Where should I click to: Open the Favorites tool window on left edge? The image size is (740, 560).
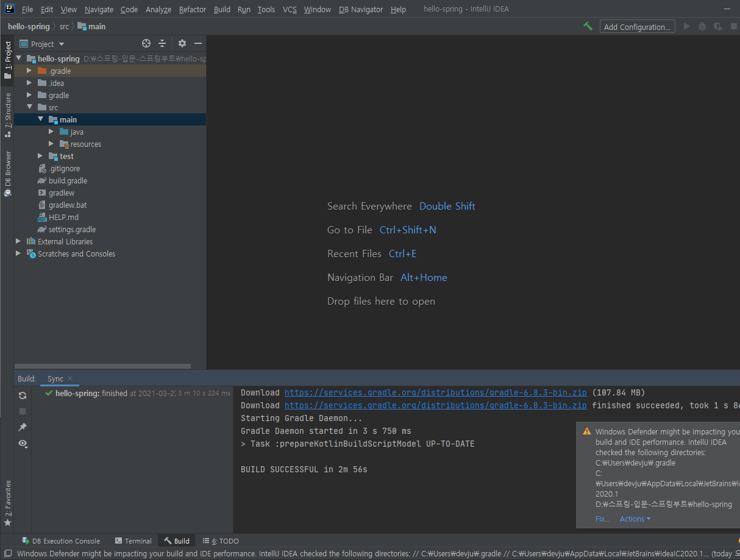[7, 503]
